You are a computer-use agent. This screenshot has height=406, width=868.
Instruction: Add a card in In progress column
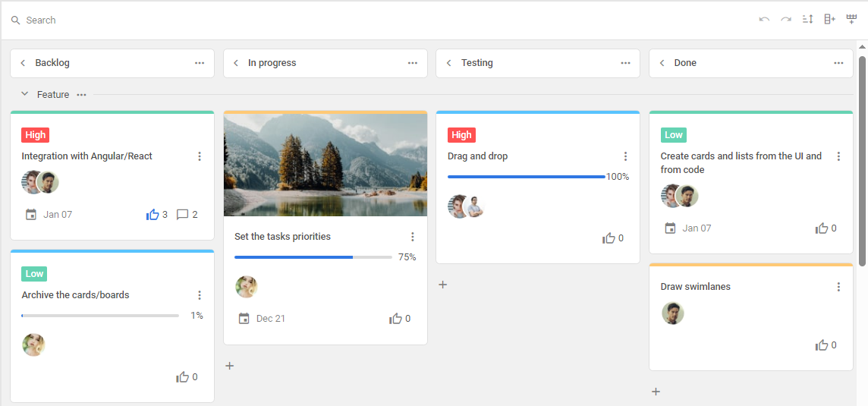coord(230,366)
